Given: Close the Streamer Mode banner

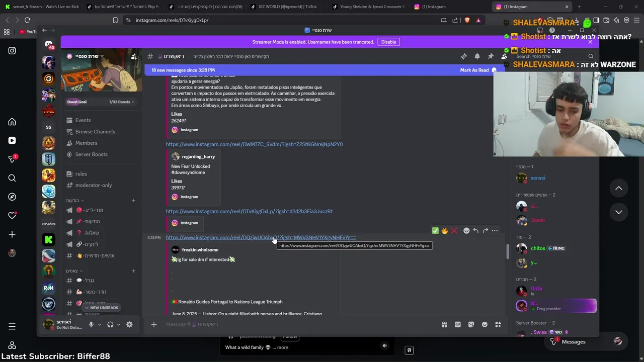Looking at the screenshot, I should (590, 42).
